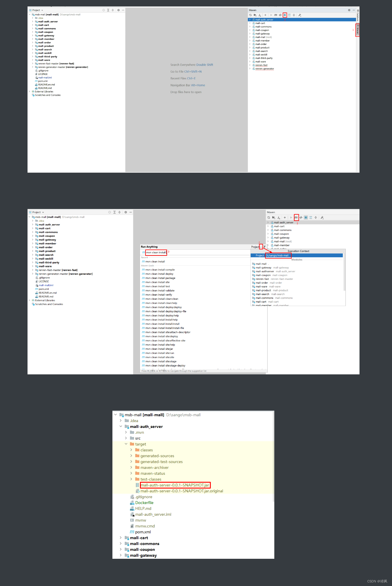Click Execute Maven Goal 'm' icon in top screenshot
The height and width of the screenshot is (586, 392).
coord(275,15)
